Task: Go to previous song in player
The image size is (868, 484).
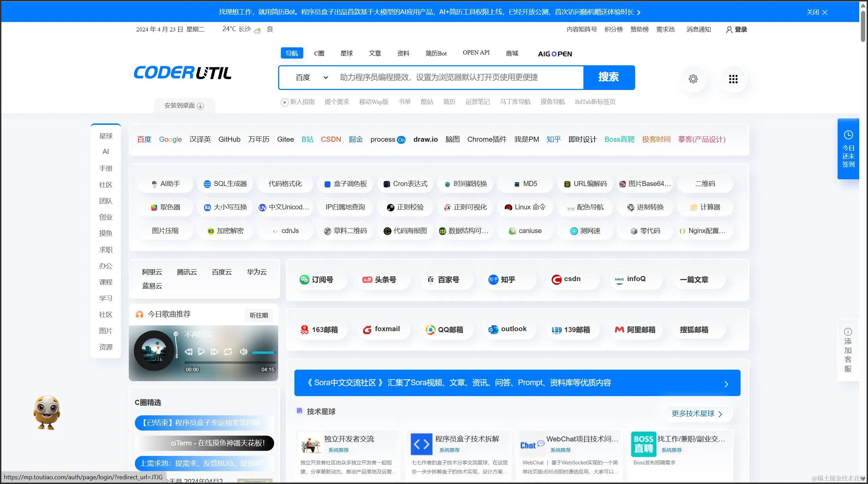Action: (188, 352)
